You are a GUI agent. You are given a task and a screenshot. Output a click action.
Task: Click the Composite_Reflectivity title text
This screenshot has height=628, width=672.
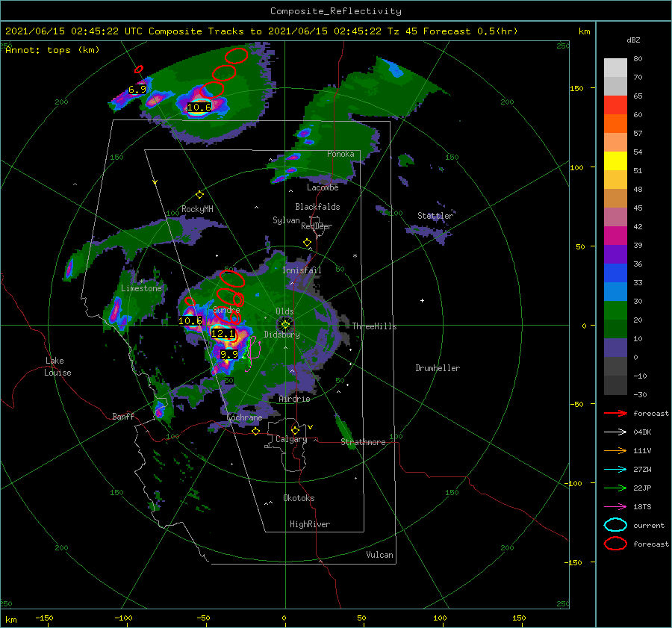click(x=335, y=11)
